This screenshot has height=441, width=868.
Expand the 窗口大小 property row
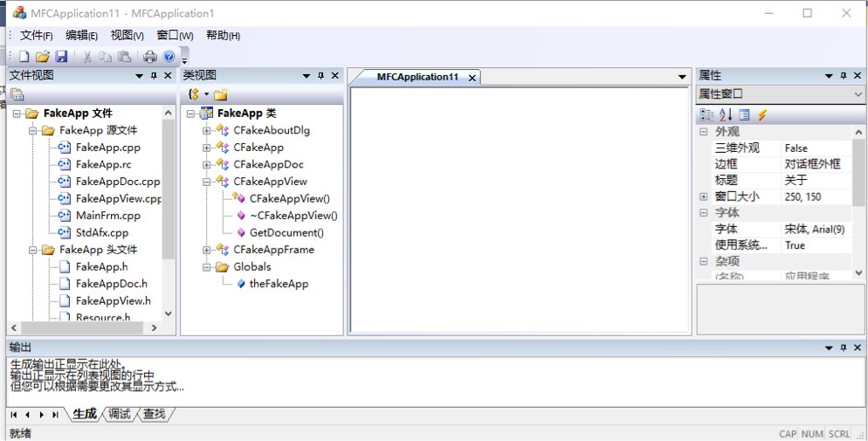(x=704, y=196)
